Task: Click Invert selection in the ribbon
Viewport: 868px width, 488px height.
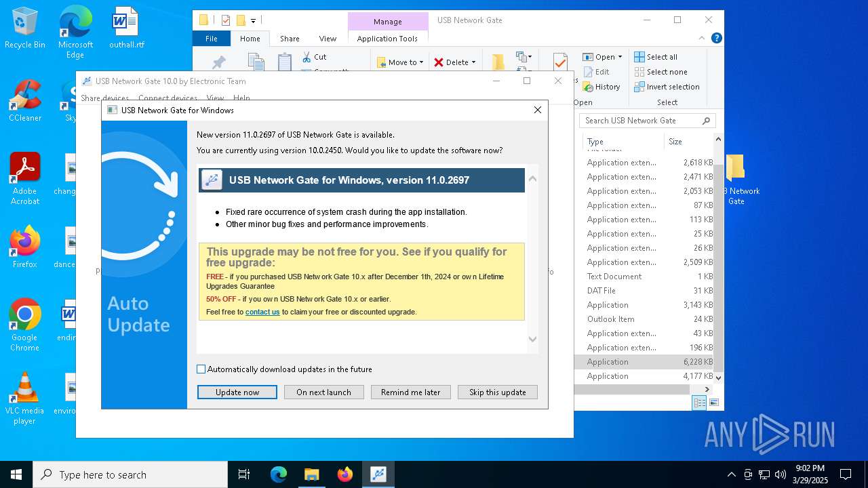Action: 667,87
